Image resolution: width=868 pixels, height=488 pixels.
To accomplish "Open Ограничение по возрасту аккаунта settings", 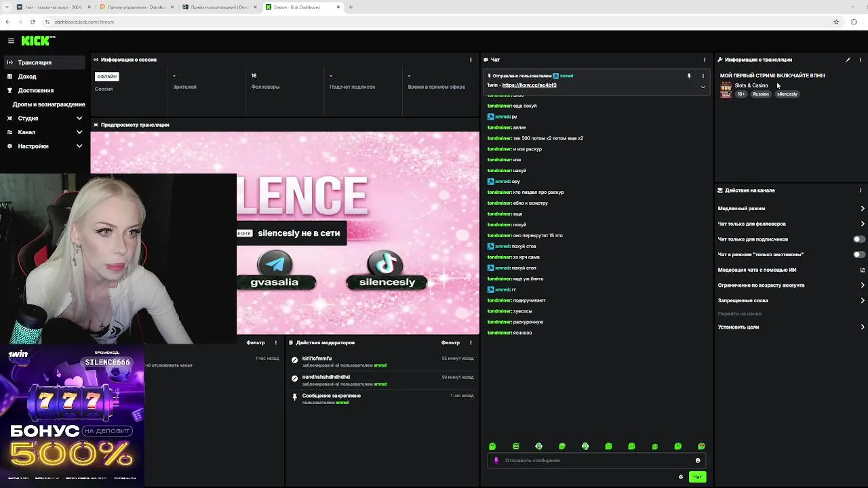I will point(791,285).
